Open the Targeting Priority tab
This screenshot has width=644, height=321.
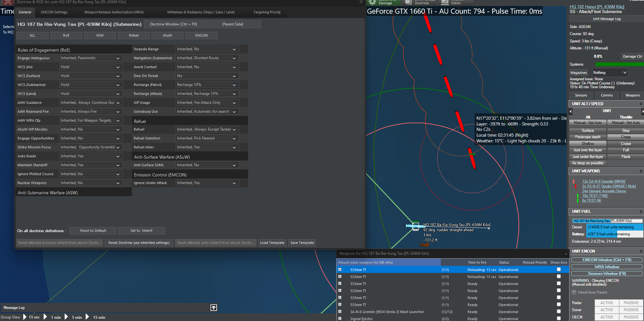267,12
